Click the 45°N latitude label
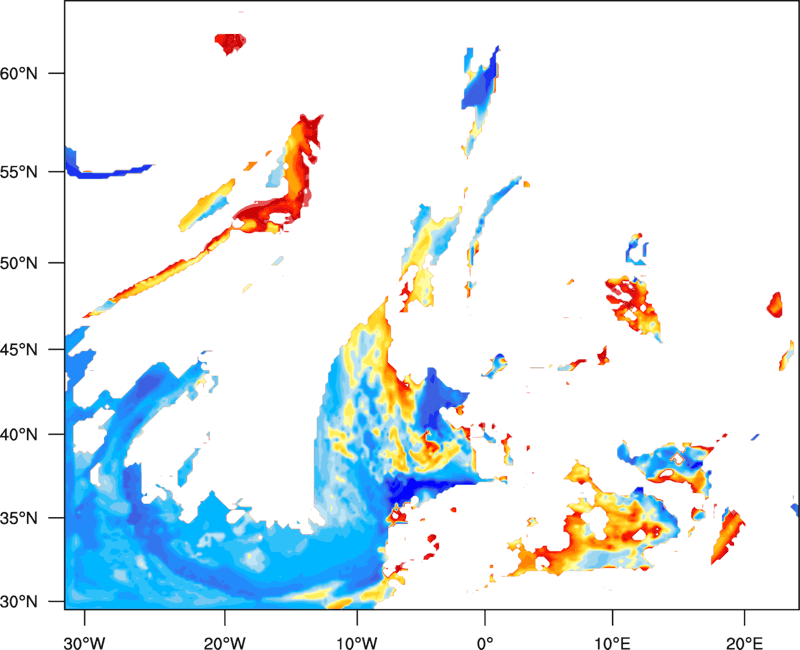The width and height of the screenshot is (800, 650). (18, 349)
